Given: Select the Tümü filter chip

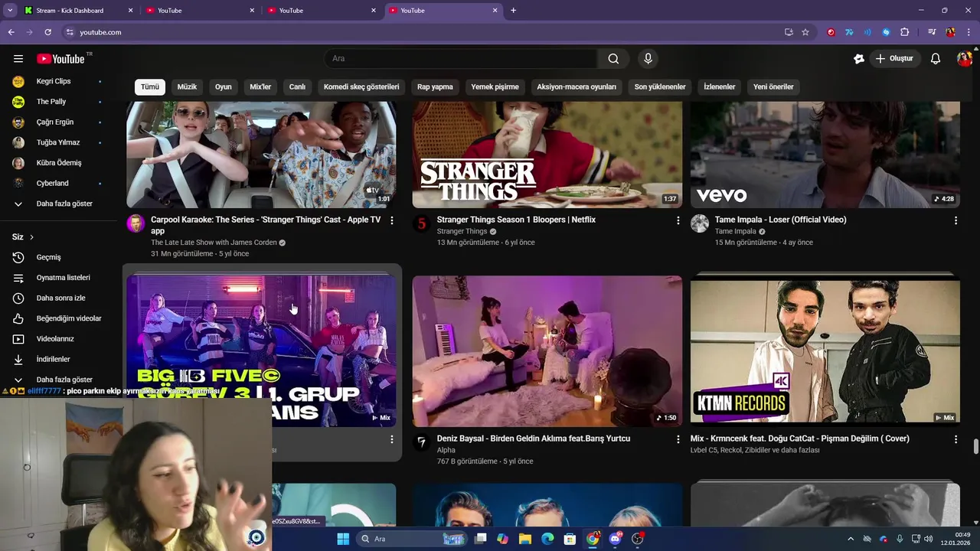Looking at the screenshot, I should (x=150, y=86).
